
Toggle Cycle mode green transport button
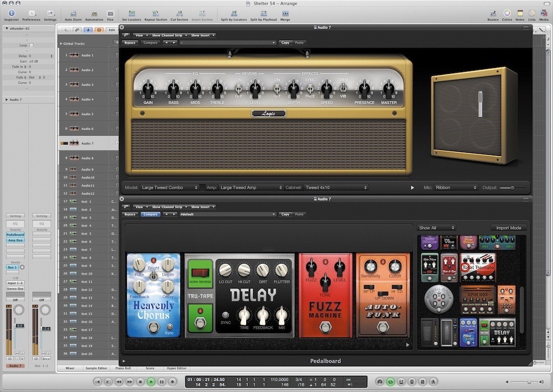pyautogui.click(x=390, y=381)
